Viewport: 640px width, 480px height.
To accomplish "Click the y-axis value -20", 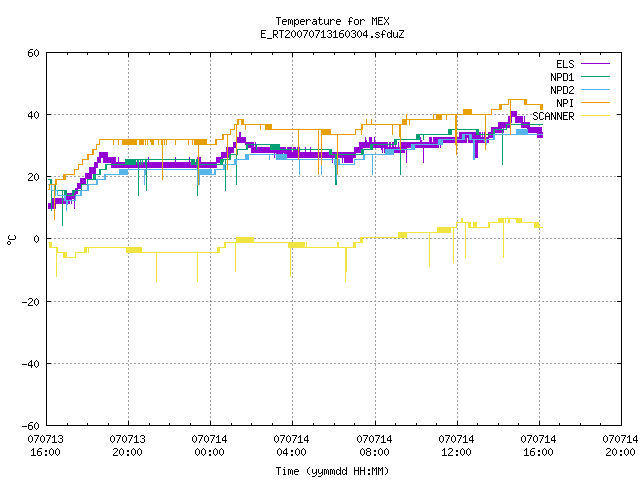I will [31, 302].
